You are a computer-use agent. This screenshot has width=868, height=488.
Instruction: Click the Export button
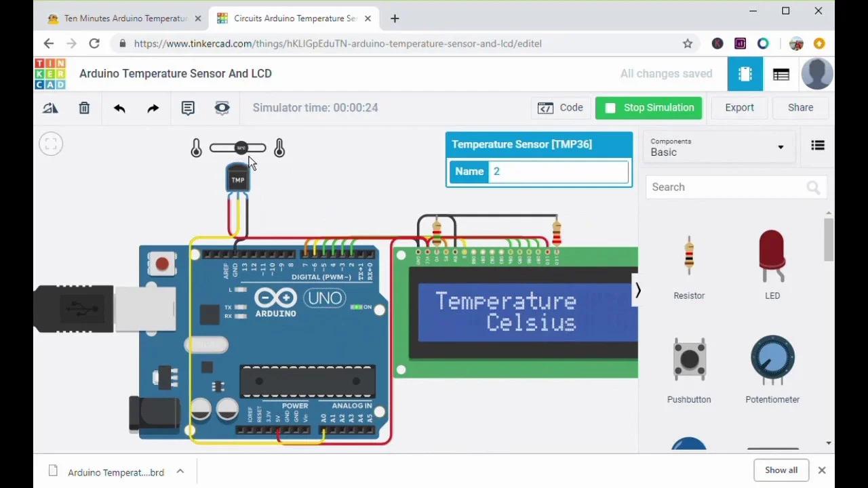tap(739, 108)
